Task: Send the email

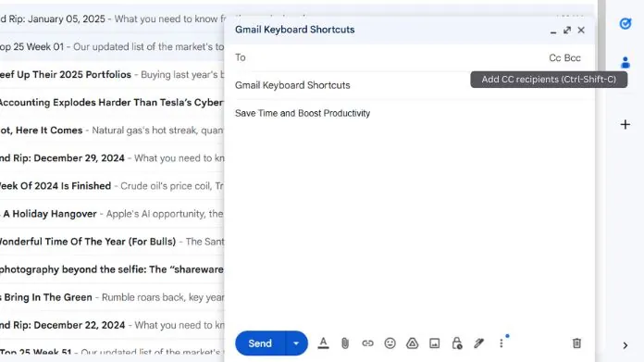Action: coord(260,343)
